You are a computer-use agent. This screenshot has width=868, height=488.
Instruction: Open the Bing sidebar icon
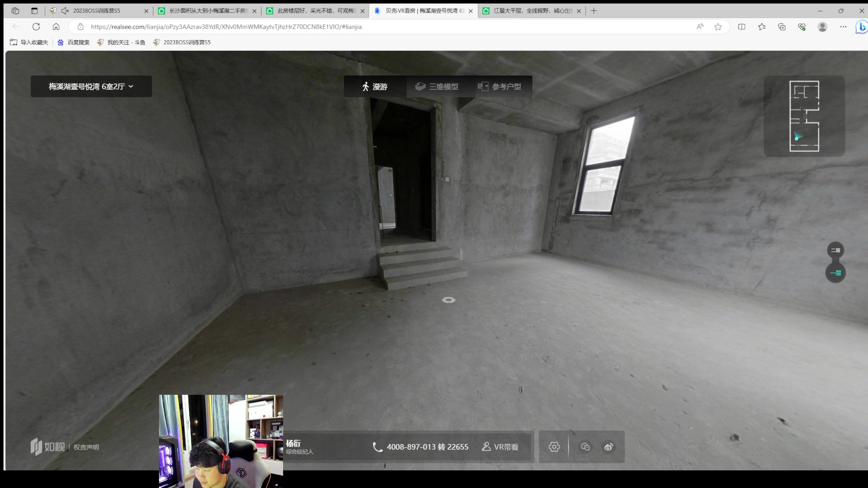click(861, 27)
